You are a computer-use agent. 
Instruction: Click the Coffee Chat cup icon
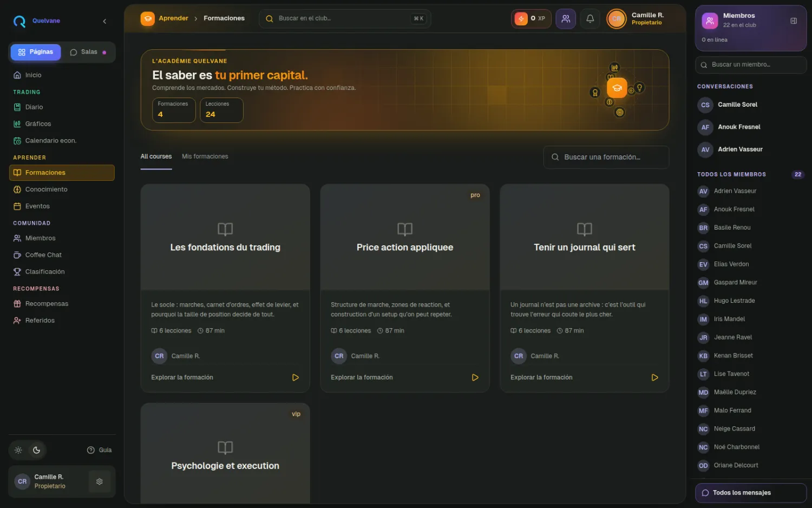[x=17, y=255]
